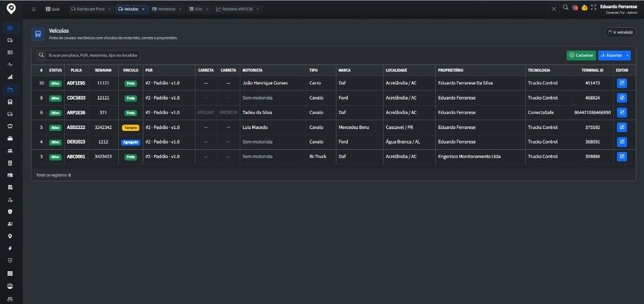Screen dimensions: 644x304
Task: Click terminal ID 864421066466890
Action: point(592,113)
